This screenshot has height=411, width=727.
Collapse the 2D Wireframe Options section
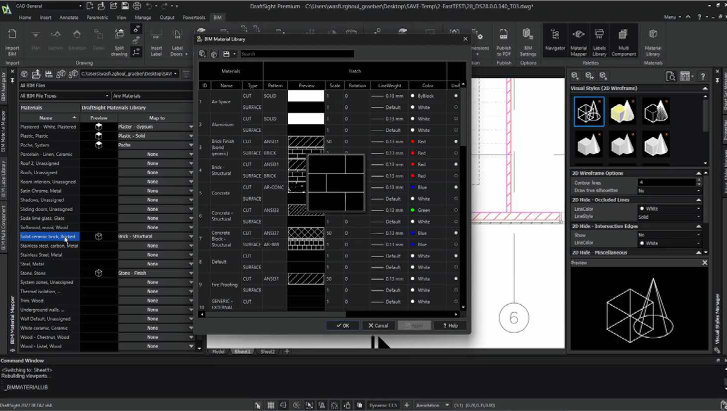[699, 173]
